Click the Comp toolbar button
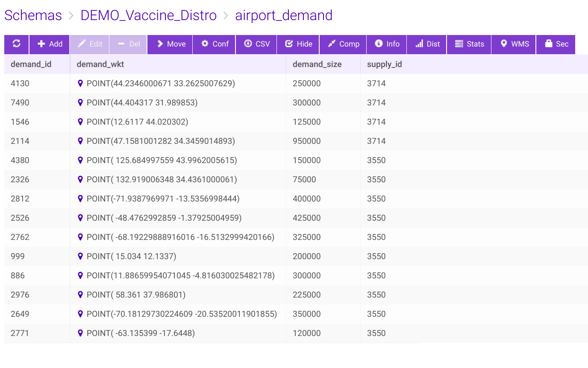The image size is (588, 368). pos(343,44)
